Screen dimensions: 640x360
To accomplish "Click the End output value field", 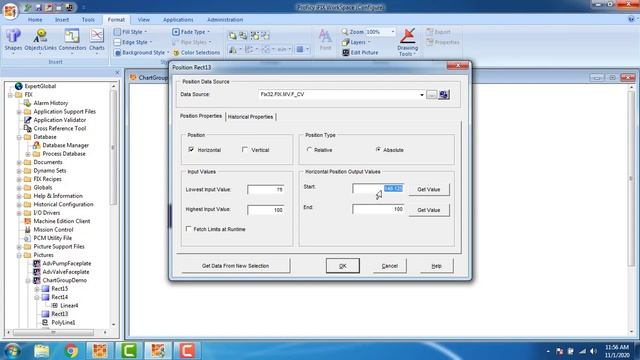I will pyautogui.click(x=378, y=209).
